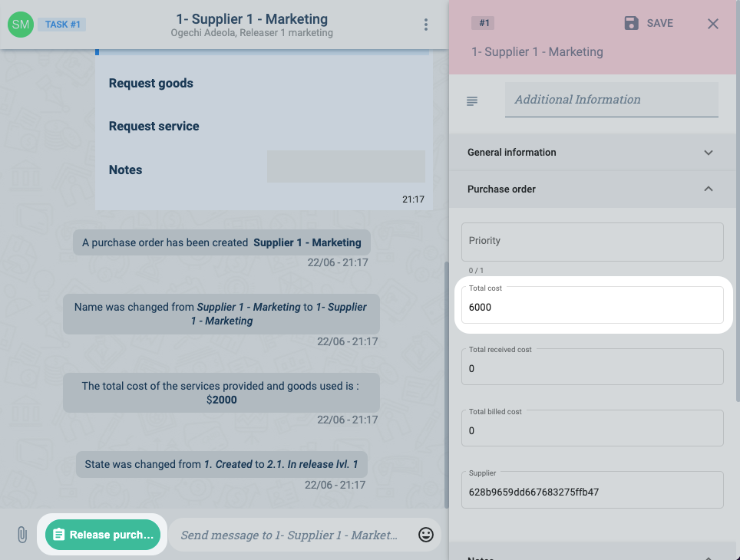
Task: Click the Release purchase order button
Action: click(x=102, y=535)
